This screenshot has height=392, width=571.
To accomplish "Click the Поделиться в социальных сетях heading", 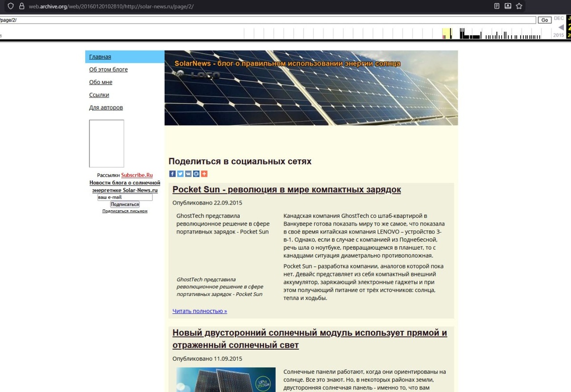I will click(x=240, y=161).
